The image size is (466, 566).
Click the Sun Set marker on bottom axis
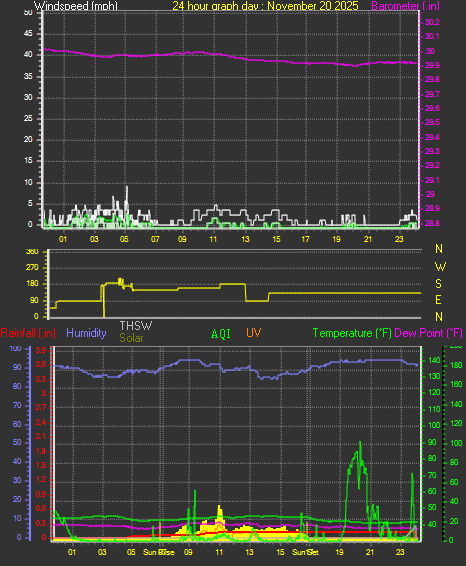click(305, 552)
